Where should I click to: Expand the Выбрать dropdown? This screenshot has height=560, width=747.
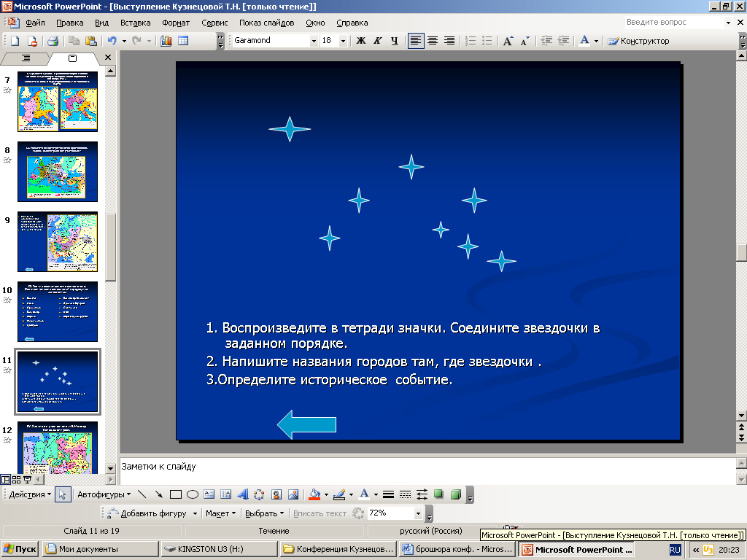[264, 513]
